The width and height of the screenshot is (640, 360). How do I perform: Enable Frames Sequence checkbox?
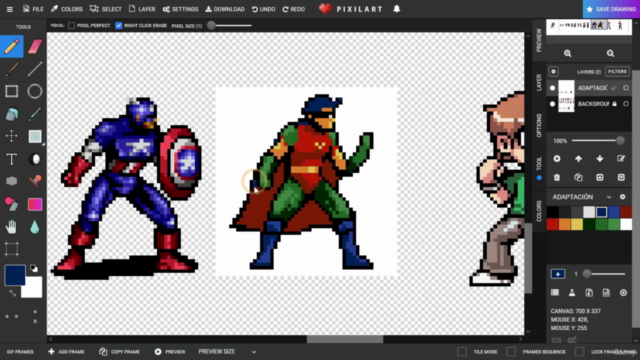[511, 351]
